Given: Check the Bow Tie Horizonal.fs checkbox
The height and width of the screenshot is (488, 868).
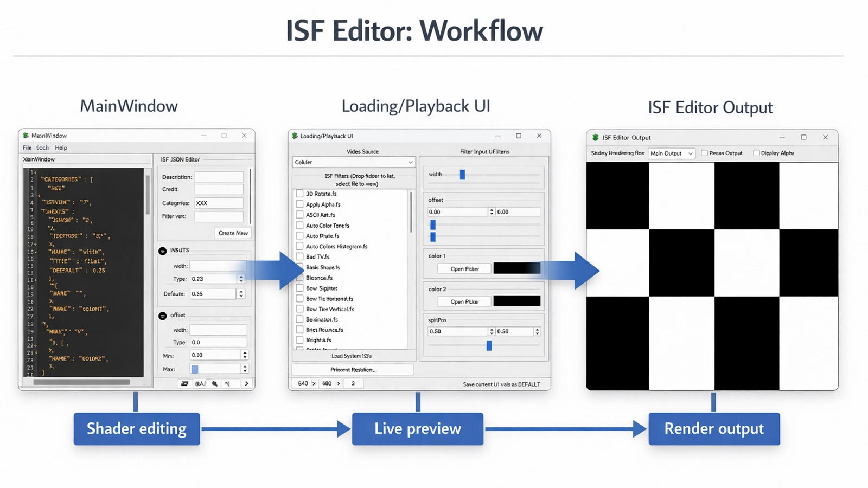Looking at the screenshot, I should coord(299,298).
